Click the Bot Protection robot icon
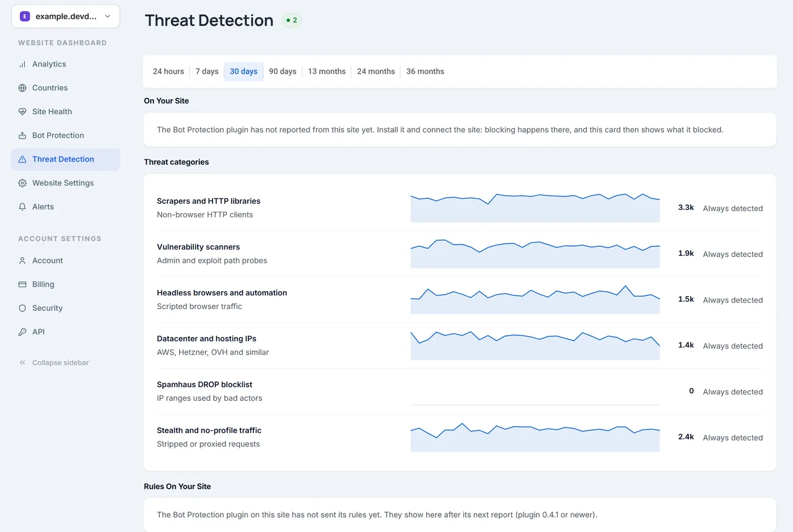 click(22, 136)
